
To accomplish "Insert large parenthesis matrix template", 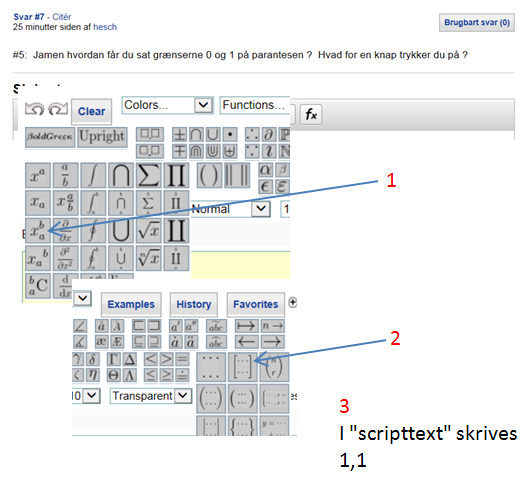I will (x=211, y=398).
